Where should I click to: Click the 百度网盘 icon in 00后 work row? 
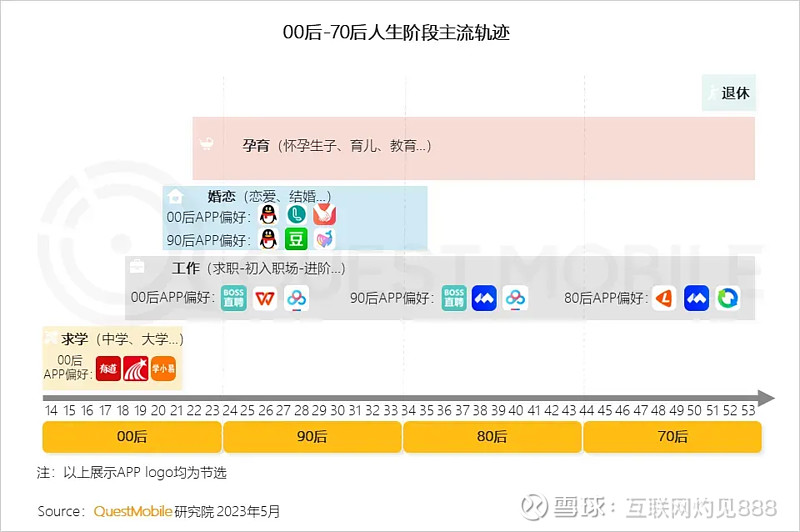[x=296, y=298]
